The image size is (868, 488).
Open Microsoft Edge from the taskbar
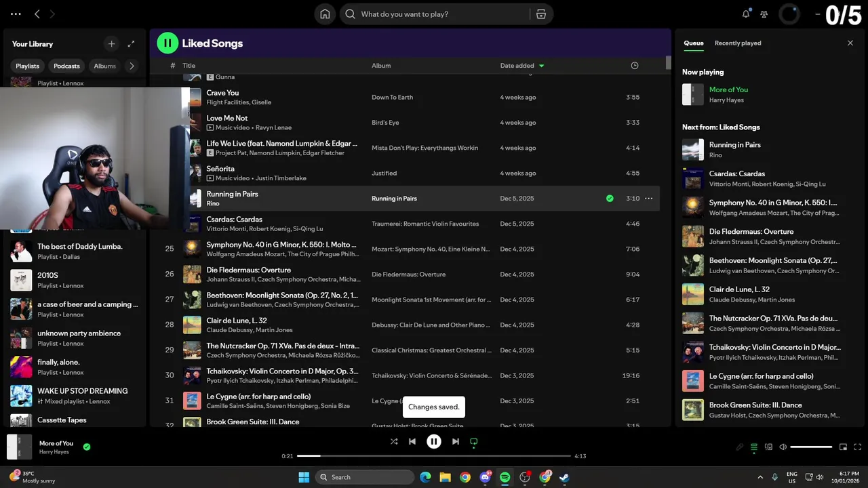[x=425, y=477]
